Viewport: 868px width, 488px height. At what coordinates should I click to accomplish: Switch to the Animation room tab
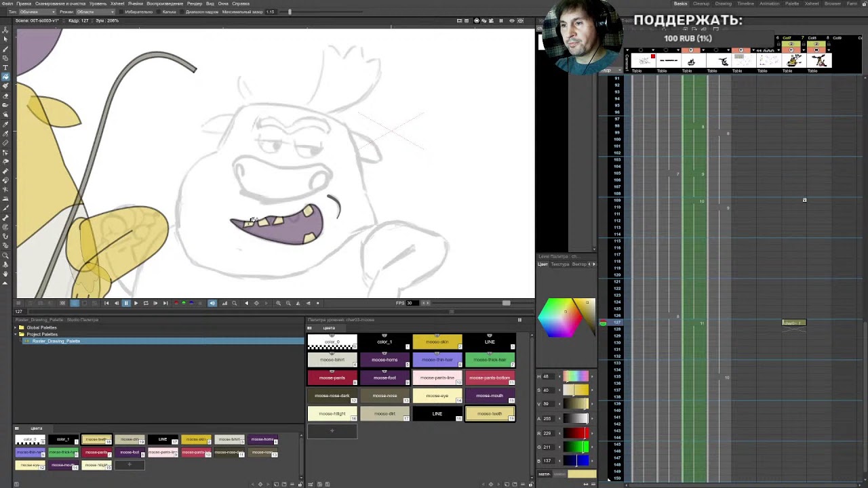[769, 3]
